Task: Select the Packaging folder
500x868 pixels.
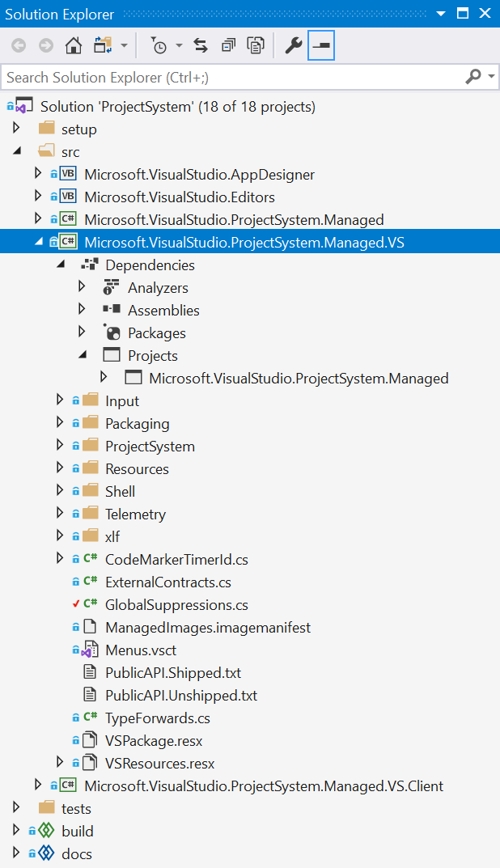Action: click(x=138, y=423)
